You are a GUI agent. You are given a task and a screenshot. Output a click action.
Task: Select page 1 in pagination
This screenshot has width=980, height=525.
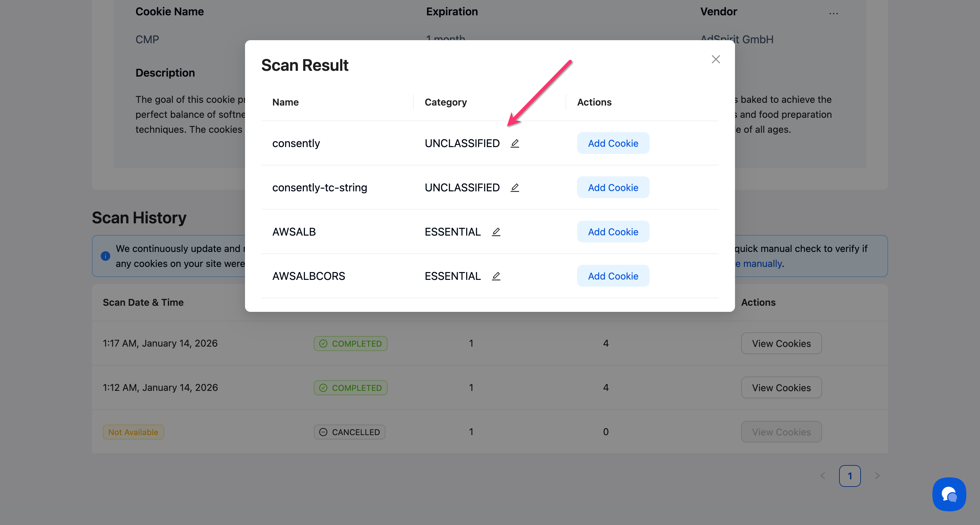tap(850, 476)
